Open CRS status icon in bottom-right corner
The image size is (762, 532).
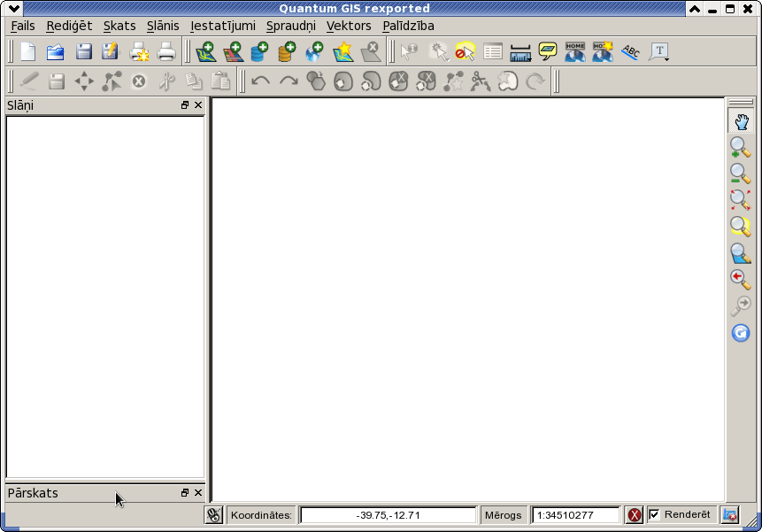730,515
